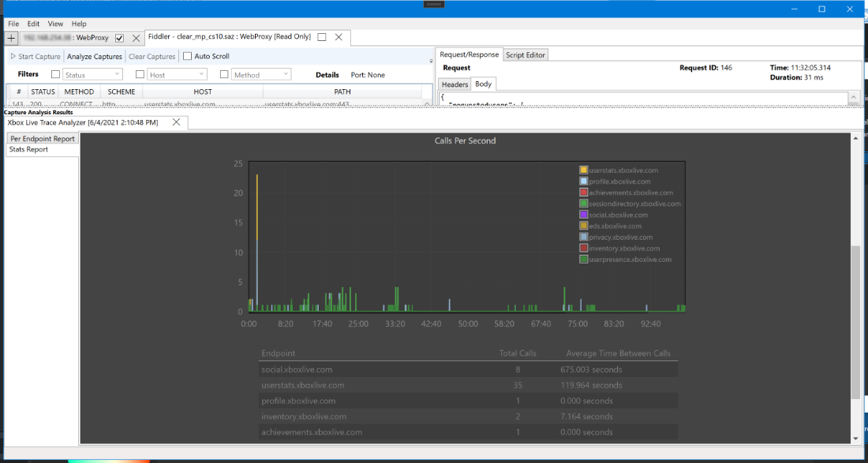868x463 pixels.
Task: Open the File menu
Action: [13, 24]
